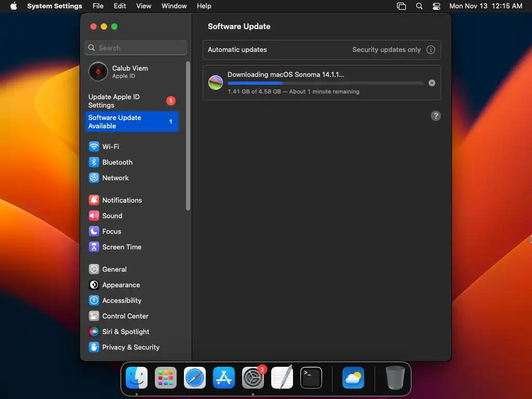
Task: Open Spotlight search in the menu bar
Action: point(419,6)
